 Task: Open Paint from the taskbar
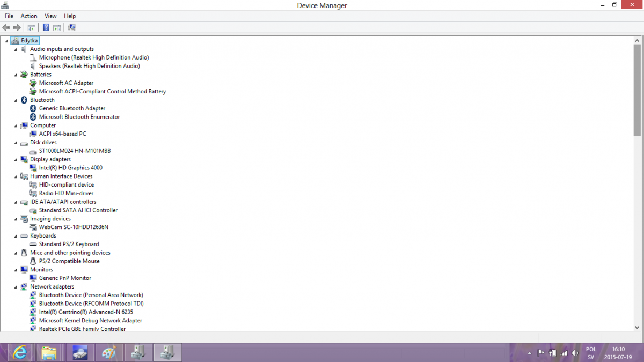(x=108, y=352)
